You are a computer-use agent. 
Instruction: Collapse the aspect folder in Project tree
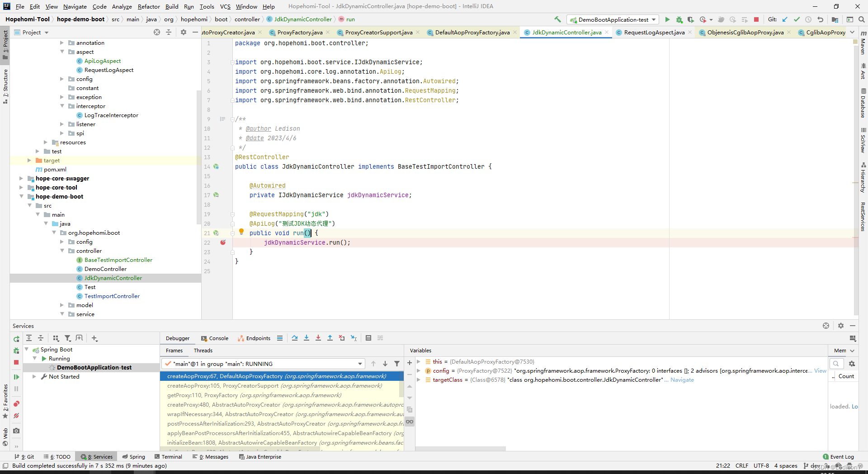pos(62,52)
